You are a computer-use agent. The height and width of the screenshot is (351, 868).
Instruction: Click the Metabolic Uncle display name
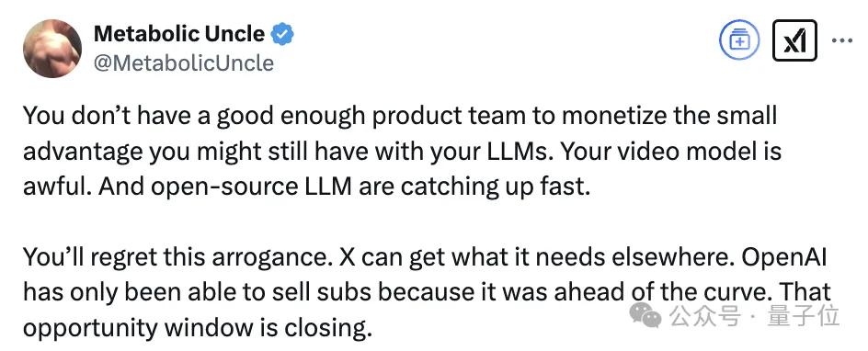(178, 34)
